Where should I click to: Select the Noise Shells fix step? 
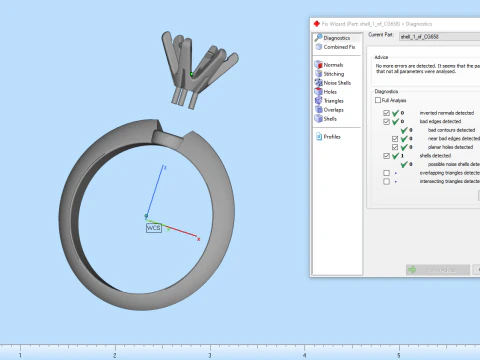click(333, 83)
